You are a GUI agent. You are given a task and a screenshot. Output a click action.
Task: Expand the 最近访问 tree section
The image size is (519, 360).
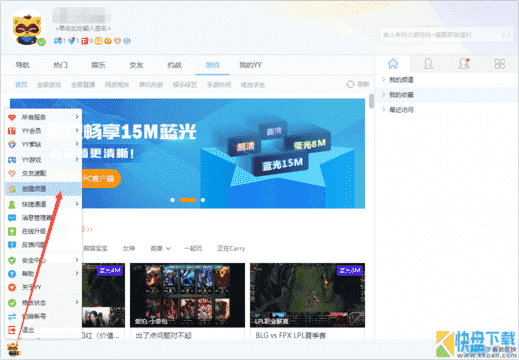(384, 109)
